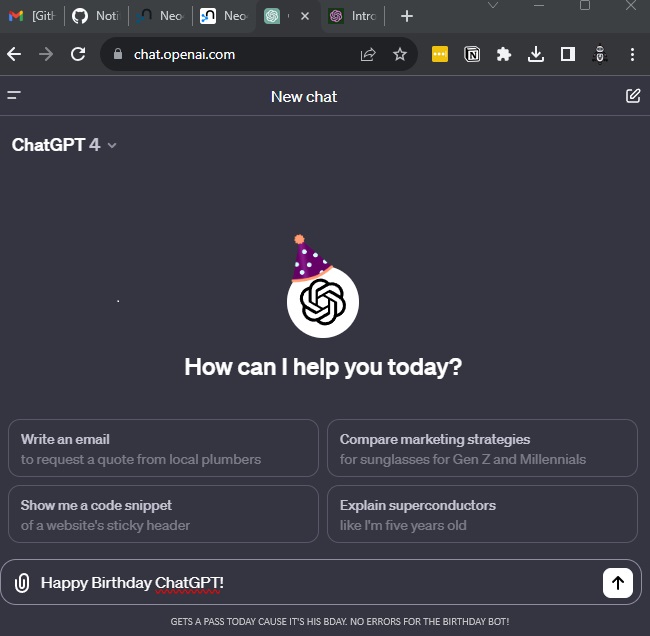The image size is (650, 636).
Task: Toggle the browser side panel
Action: [x=568, y=54]
